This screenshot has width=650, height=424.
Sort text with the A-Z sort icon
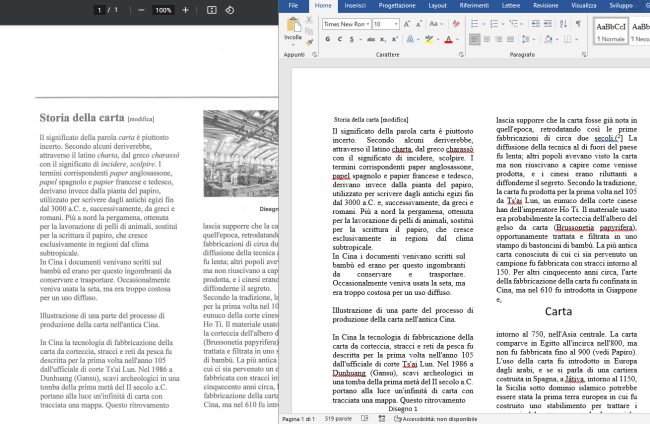pyautogui.click(x=563, y=24)
